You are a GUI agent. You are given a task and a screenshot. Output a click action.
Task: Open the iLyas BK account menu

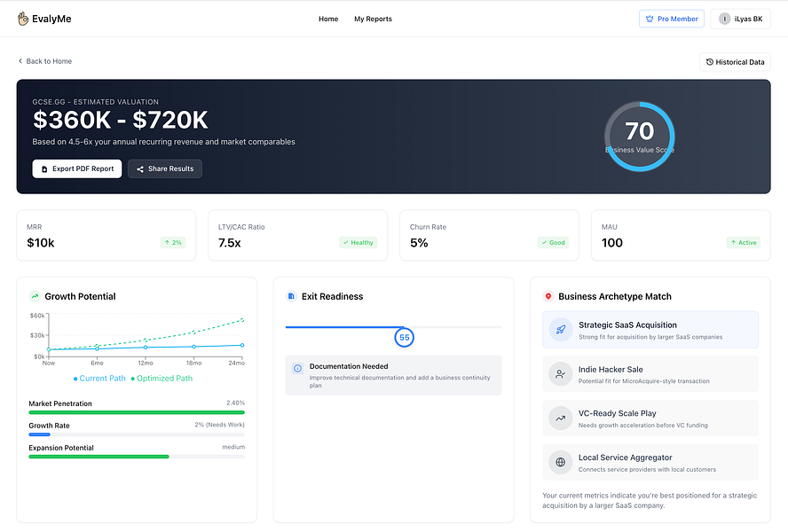tap(740, 19)
